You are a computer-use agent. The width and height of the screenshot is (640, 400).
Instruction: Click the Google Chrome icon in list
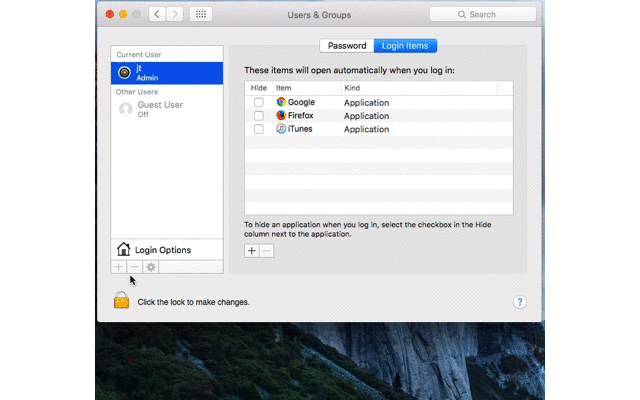pos(281,102)
